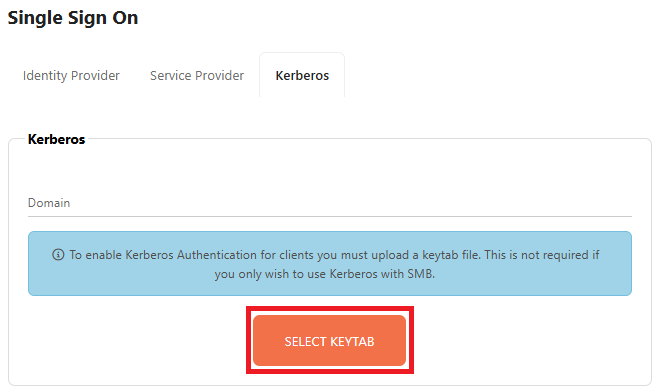Switch to the Service Provider tab

tap(197, 75)
